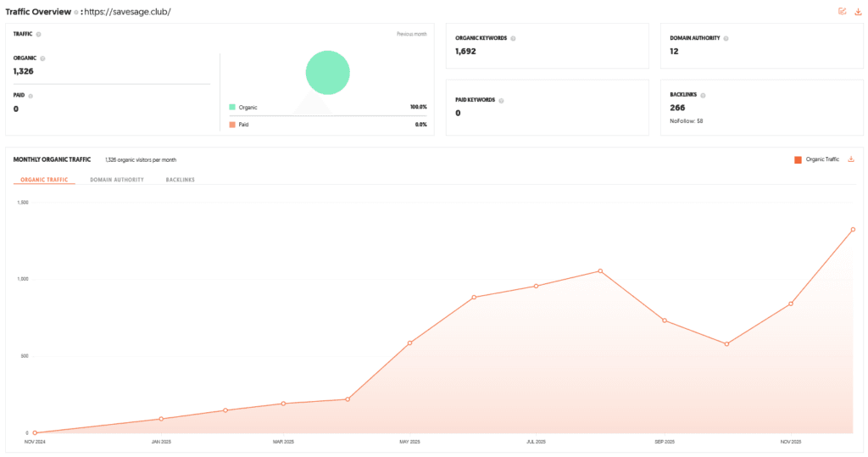Select the MAY 2025 chart data point
The width and height of the screenshot is (868, 457).
pyautogui.click(x=409, y=343)
